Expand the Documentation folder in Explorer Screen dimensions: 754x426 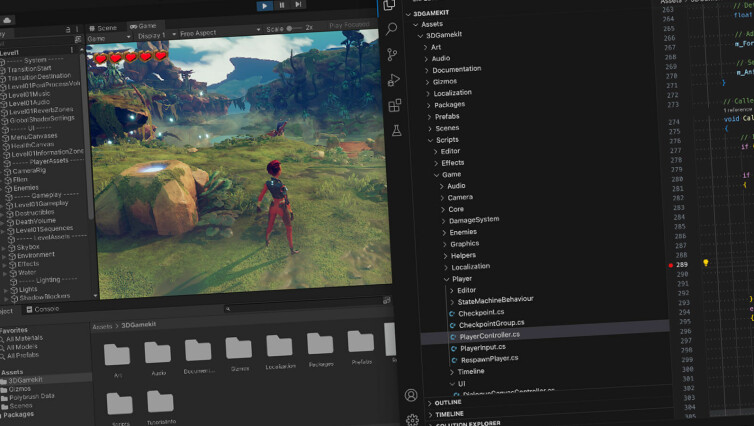click(x=427, y=71)
